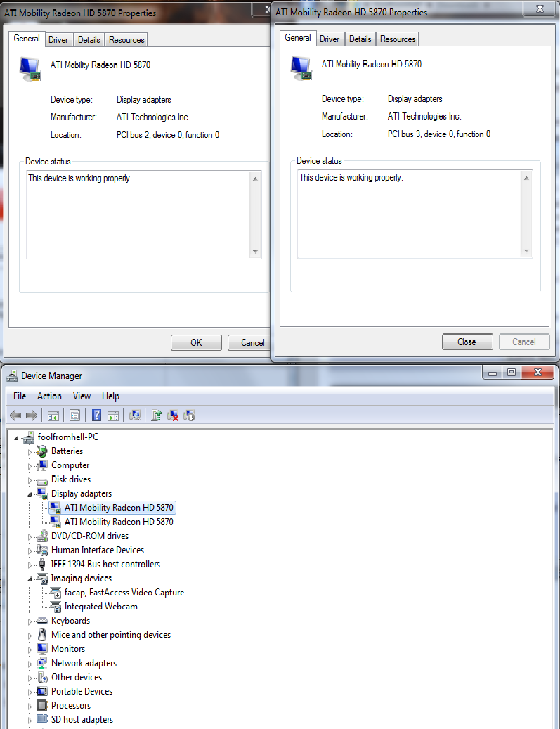The height and width of the screenshot is (729, 560).
Task: Open the Action menu
Action: click(49, 396)
